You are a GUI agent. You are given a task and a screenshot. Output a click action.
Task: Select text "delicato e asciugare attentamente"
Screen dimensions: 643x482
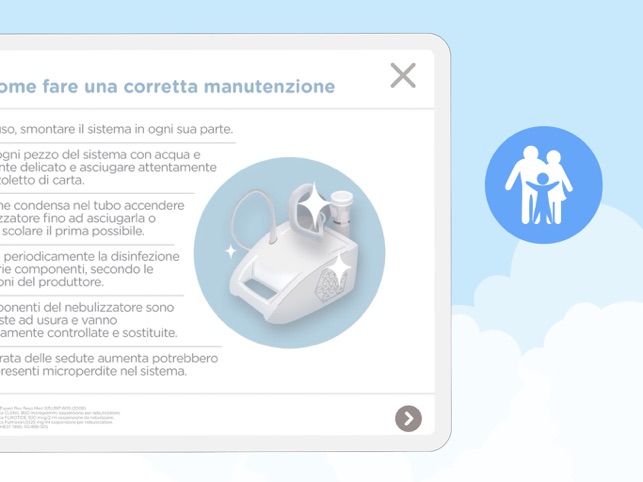tap(119, 167)
